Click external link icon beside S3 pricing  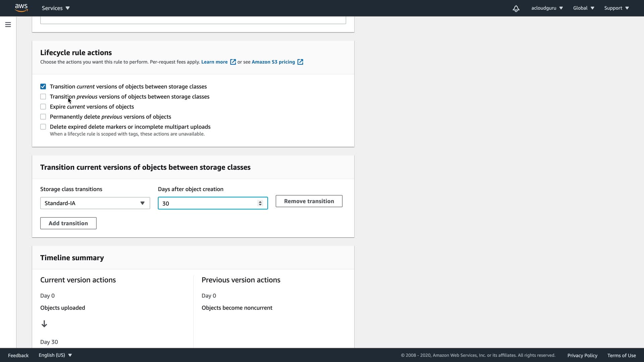[x=300, y=62]
